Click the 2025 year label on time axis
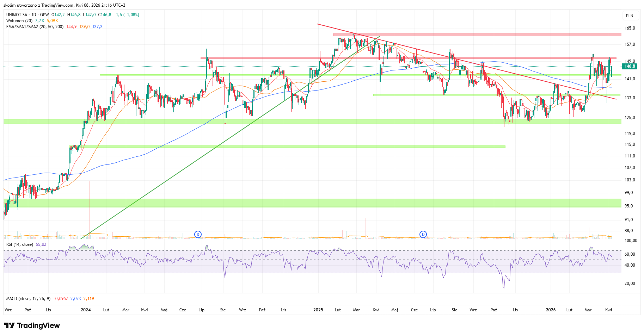Viewport: 644px width, 336px height. (x=318, y=310)
